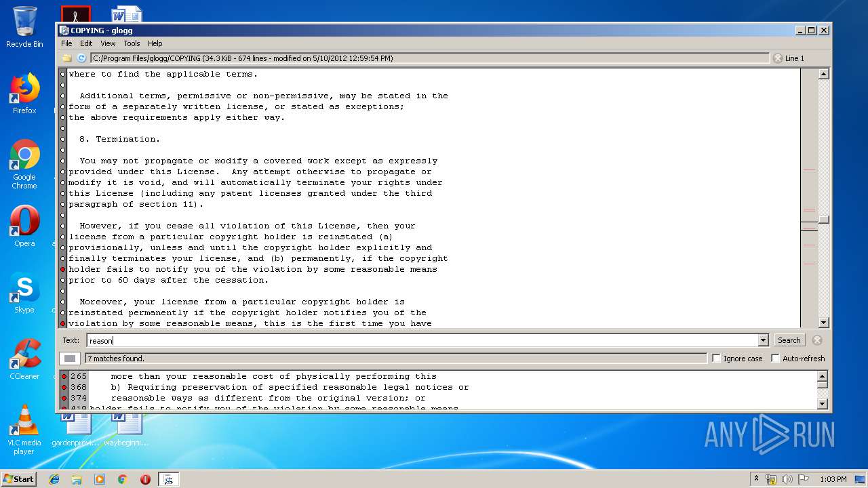Click the stop icon next to Line 1
The width and height of the screenshot is (868, 488).
coord(778,58)
